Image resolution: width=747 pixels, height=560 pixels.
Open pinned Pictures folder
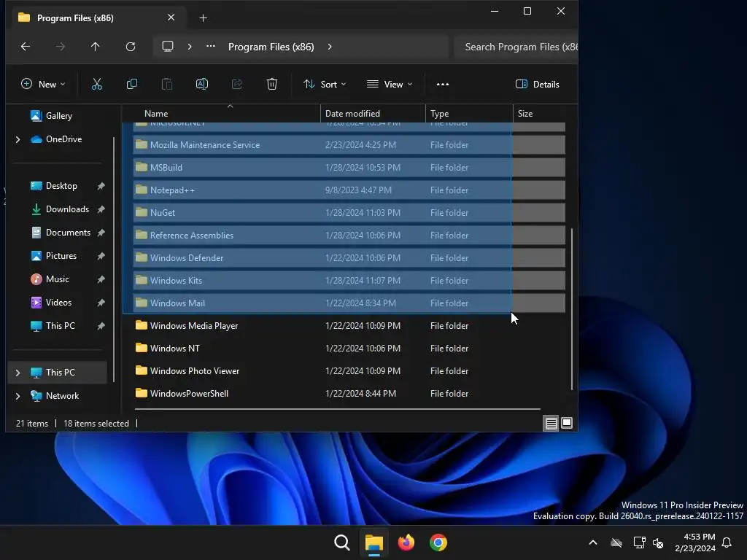[61, 256]
